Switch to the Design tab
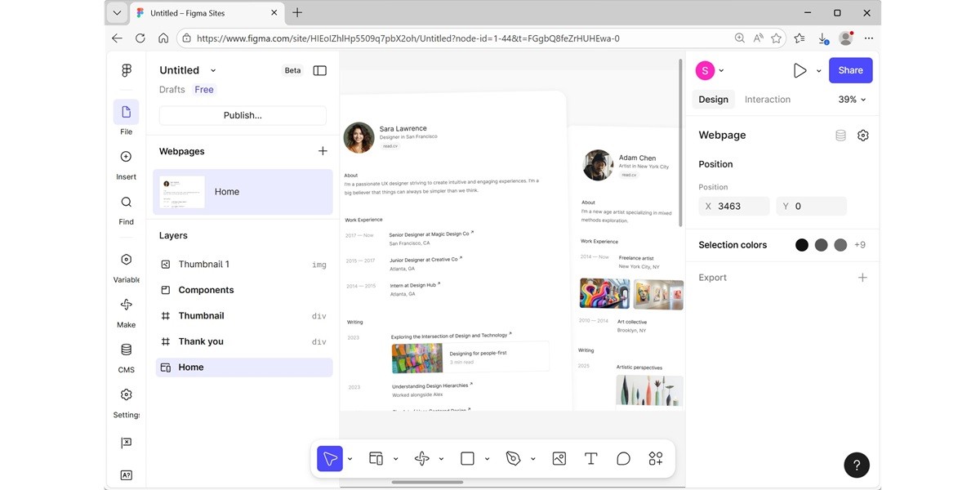This screenshot has width=980, height=490. (x=713, y=99)
